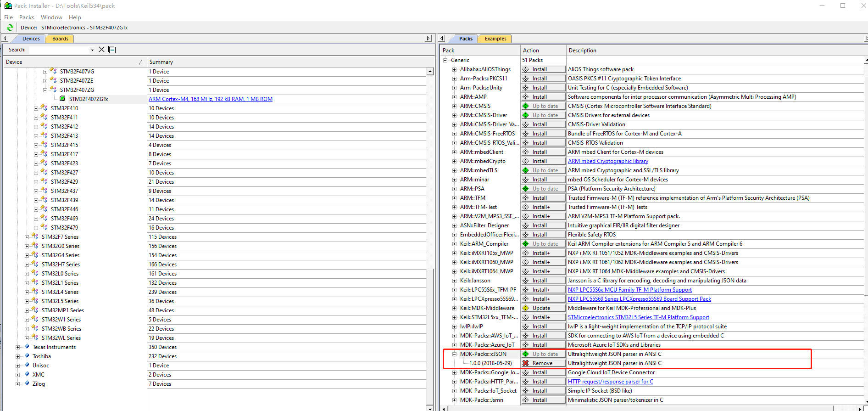The width and height of the screenshot is (868, 411).
Task: Open the Window menu
Action: coord(51,17)
